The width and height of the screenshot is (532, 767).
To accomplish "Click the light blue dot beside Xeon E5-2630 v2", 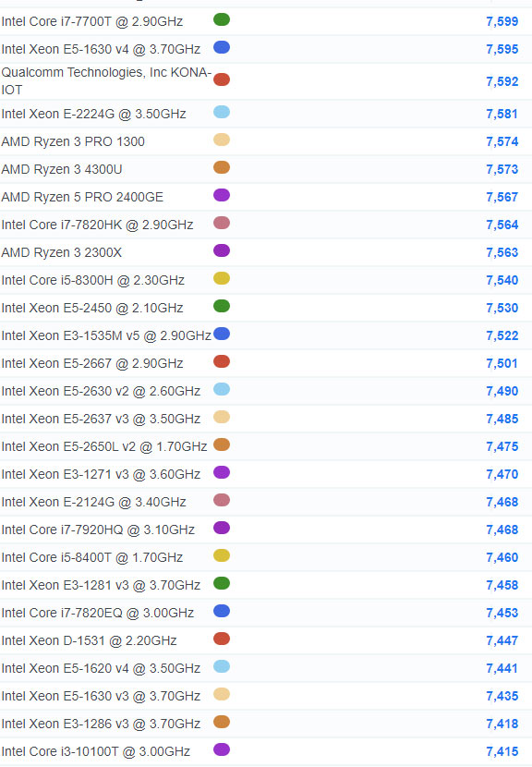I will [x=222, y=389].
